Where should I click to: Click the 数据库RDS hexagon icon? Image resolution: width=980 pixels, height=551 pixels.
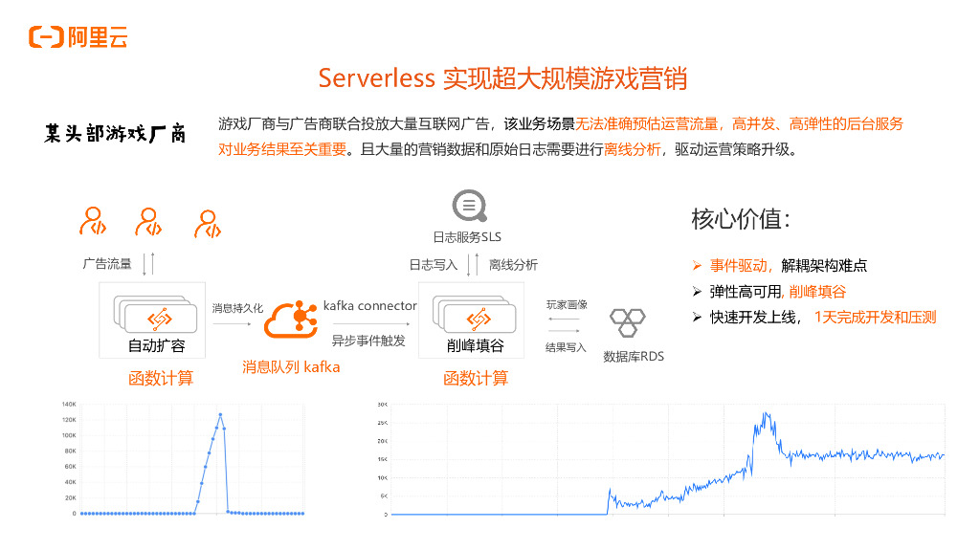coord(628,323)
